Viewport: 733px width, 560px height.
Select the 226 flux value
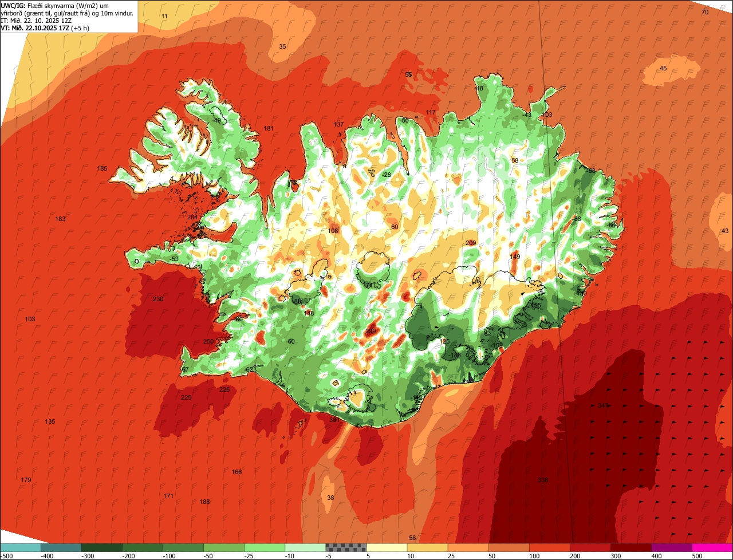pyautogui.click(x=224, y=389)
